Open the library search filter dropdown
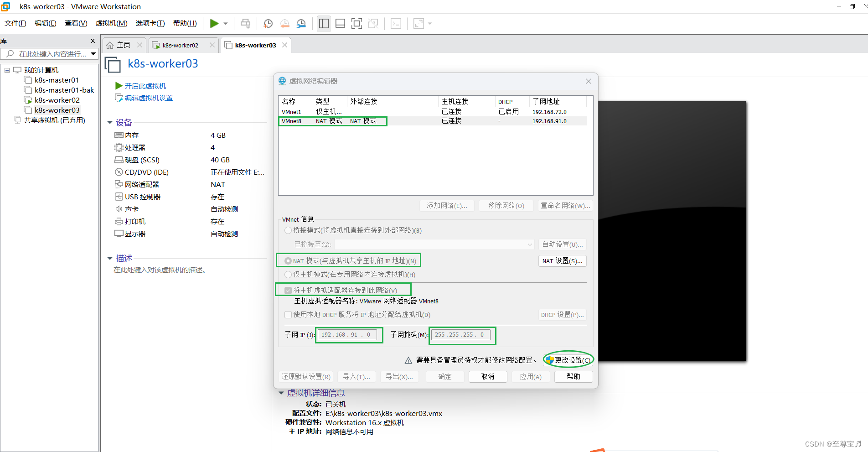Screen dimensions: 868x452 pos(93,54)
